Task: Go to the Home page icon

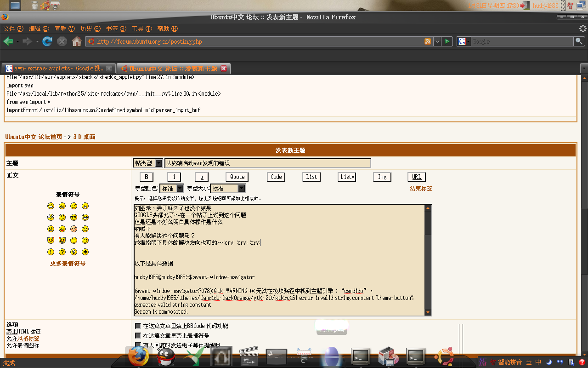Action: coord(77,41)
